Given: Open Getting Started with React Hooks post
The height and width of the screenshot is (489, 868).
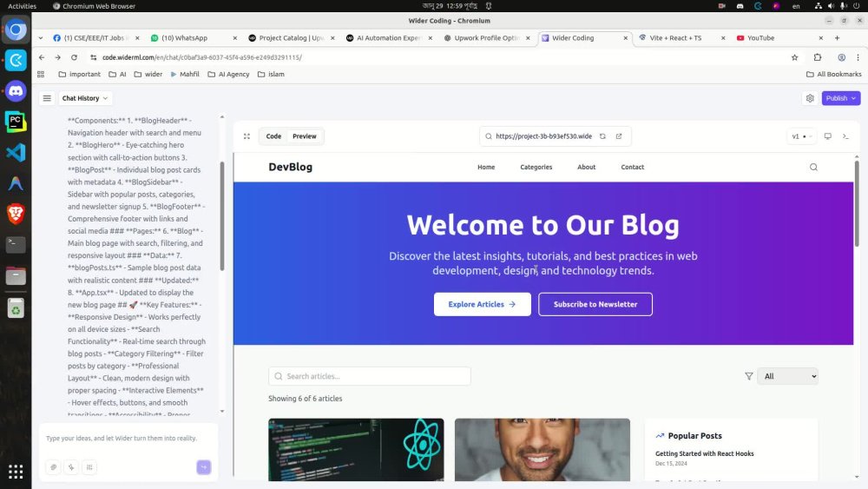Looking at the screenshot, I should tap(704, 453).
